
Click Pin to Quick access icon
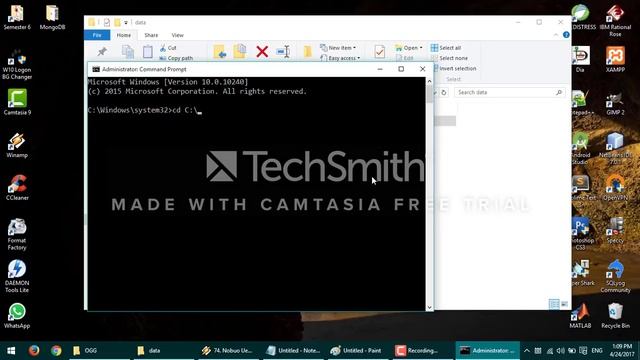click(x=102, y=52)
